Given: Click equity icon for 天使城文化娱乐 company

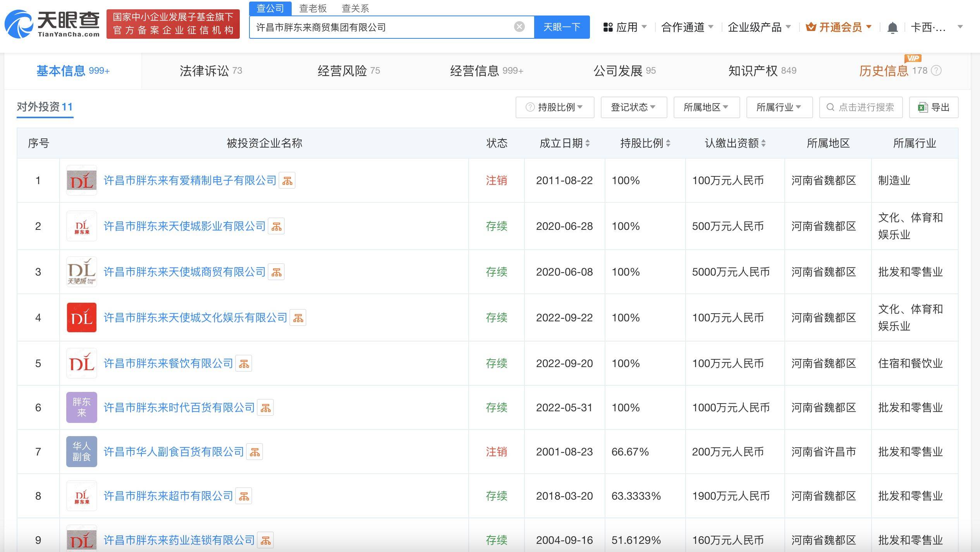Looking at the screenshot, I should click(x=298, y=318).
